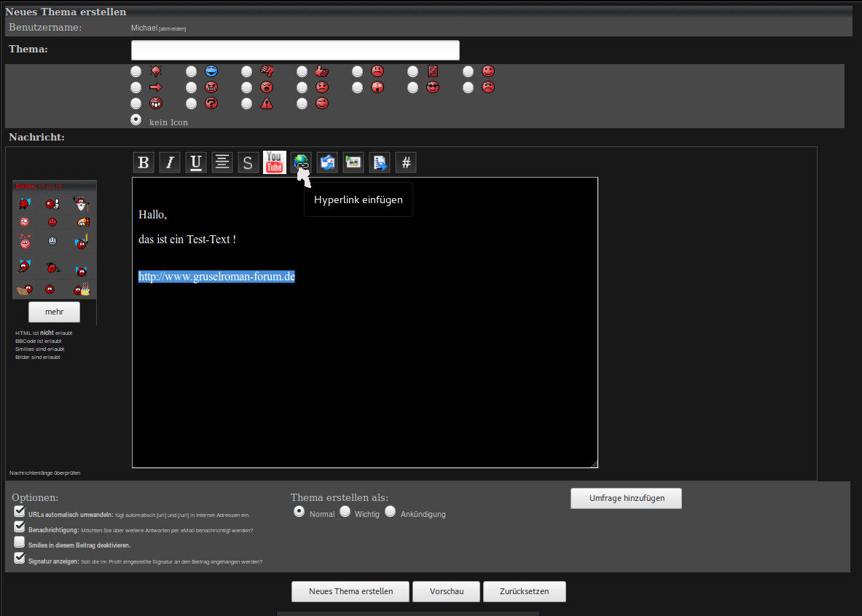862x616 pixels.
Task: Center-align text with the alignment icon
Action: [222, 162]
